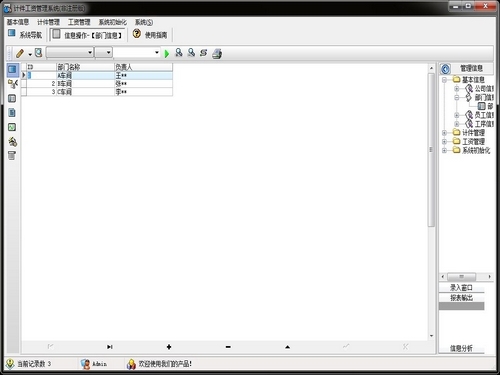Click row selector box of row 2
This screenshot has width=500, height=375.
[x=24, y=84]
